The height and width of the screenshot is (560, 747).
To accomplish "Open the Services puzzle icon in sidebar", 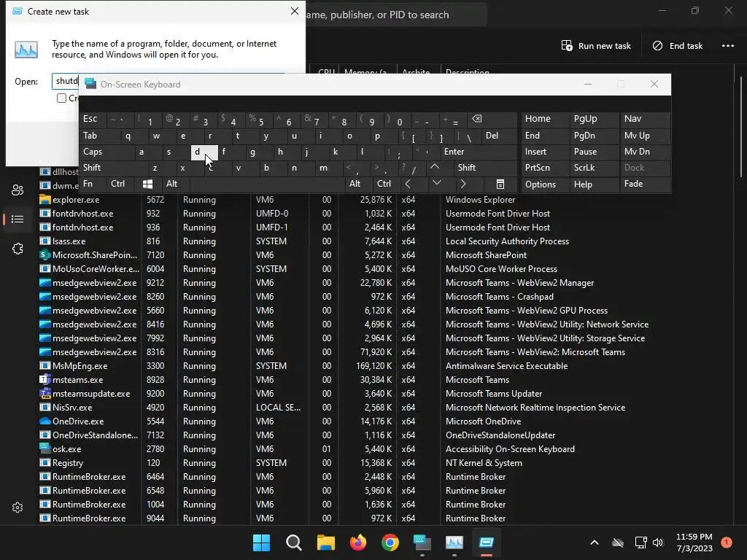I will pos(18,249).
